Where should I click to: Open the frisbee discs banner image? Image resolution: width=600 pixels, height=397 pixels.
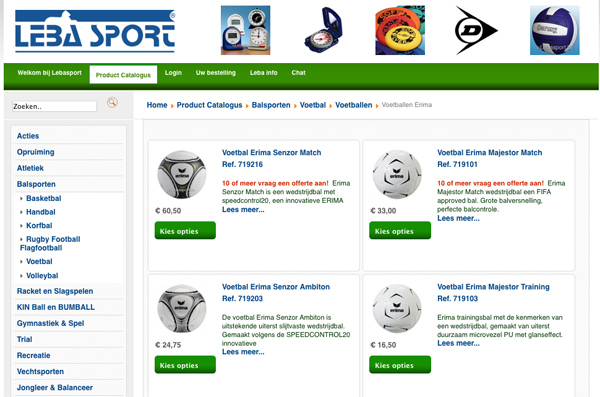point(400,30)
